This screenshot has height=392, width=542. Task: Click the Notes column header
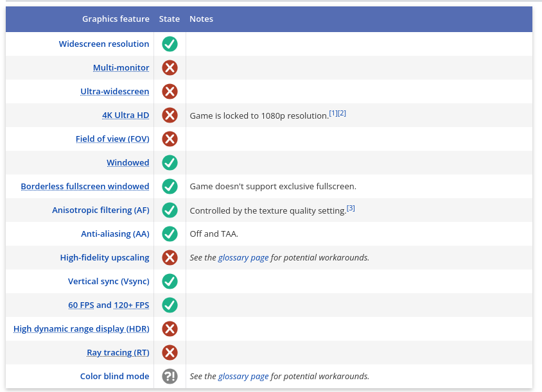pos(201,19)
